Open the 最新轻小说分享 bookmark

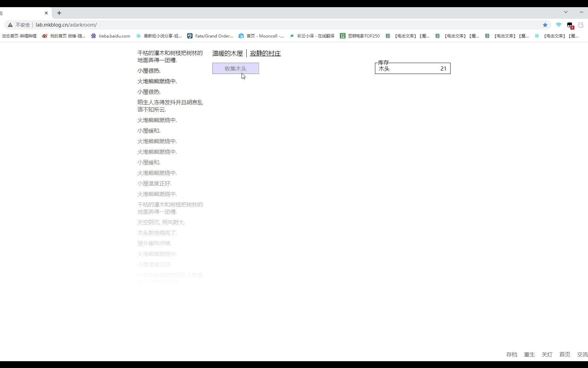(x=159, y=36)
